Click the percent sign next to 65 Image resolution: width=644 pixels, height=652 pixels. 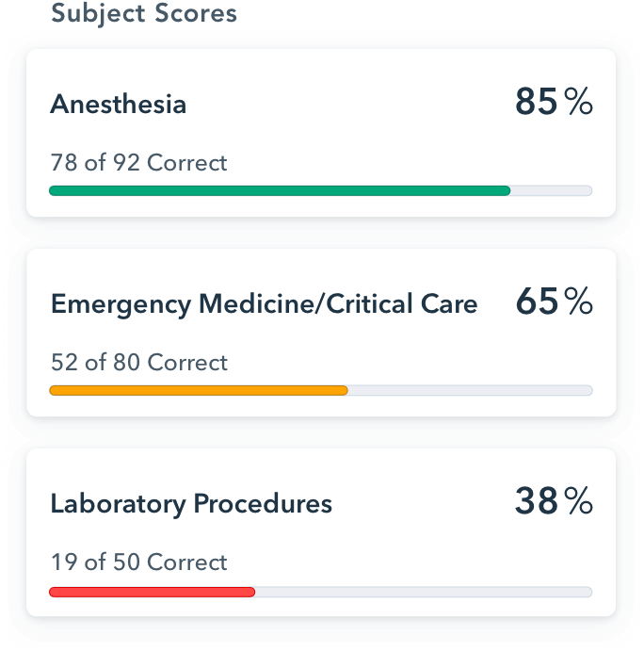click(579, 303)
